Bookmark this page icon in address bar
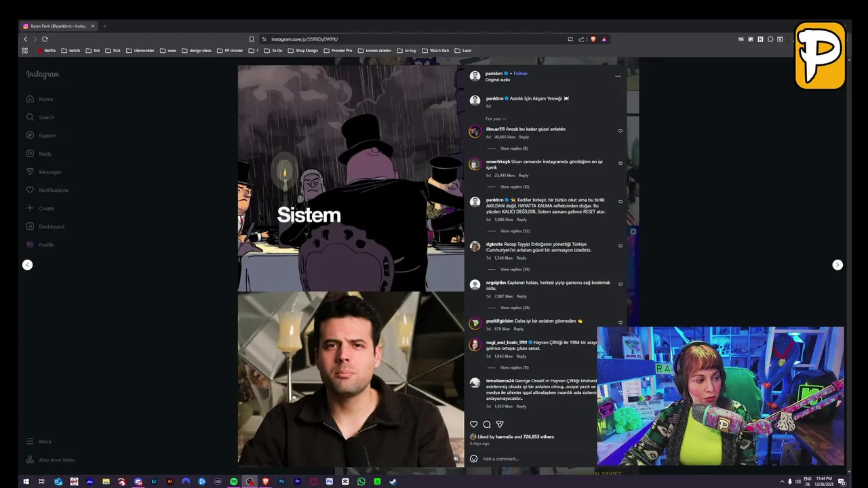Viewport: 868px width, 488px height. (251, 39)
